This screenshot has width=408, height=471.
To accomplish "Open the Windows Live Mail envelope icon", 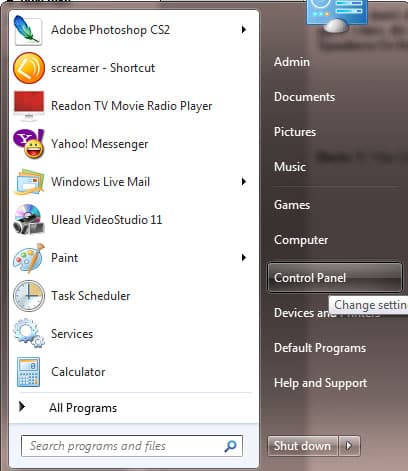I will pyautogui.click(x=29, y=182).
